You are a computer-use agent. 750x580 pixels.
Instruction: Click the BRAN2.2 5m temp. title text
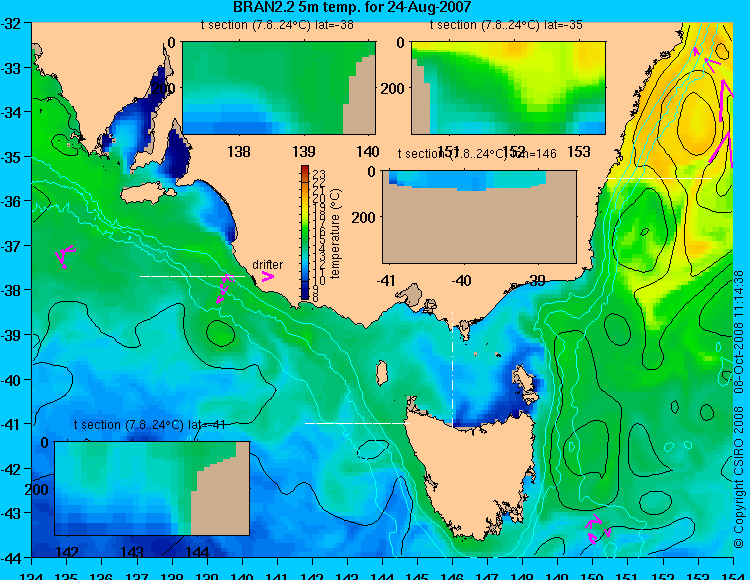[352, 7]
